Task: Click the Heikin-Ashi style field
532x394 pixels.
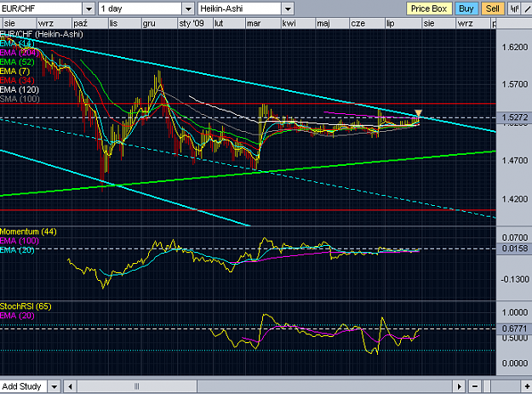Action: click(239, 9)
